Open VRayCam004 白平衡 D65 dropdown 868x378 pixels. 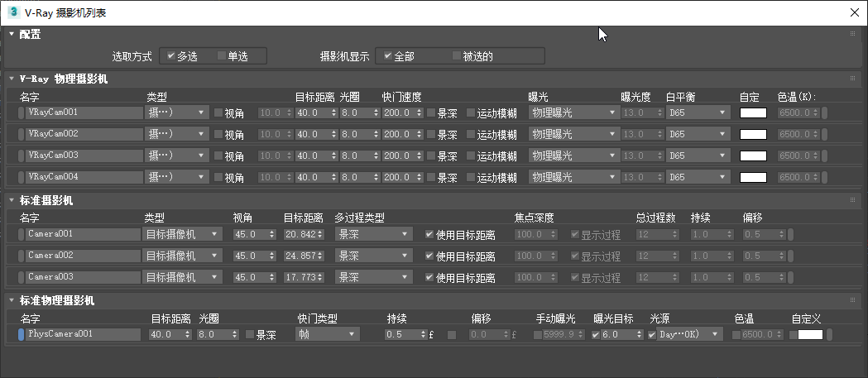698,178
